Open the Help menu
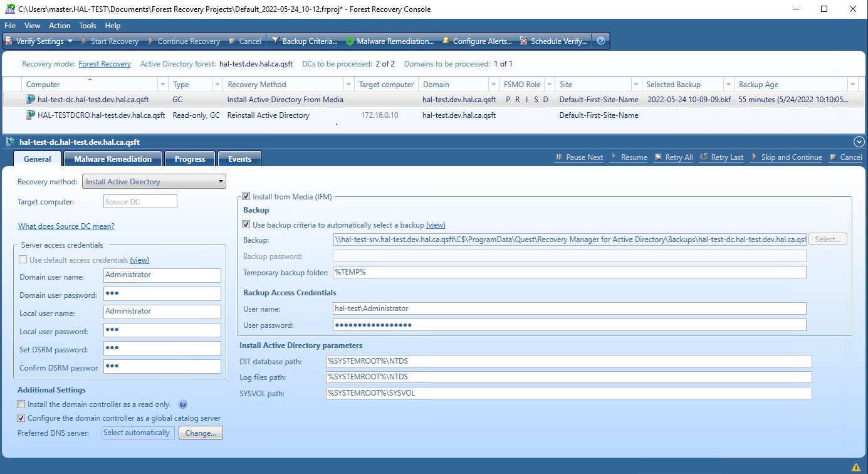 tap(113, 26)
